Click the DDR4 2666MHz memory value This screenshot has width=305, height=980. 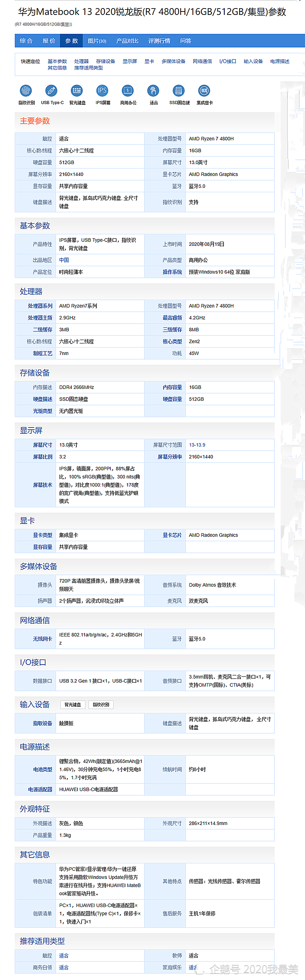pos(77,387)
